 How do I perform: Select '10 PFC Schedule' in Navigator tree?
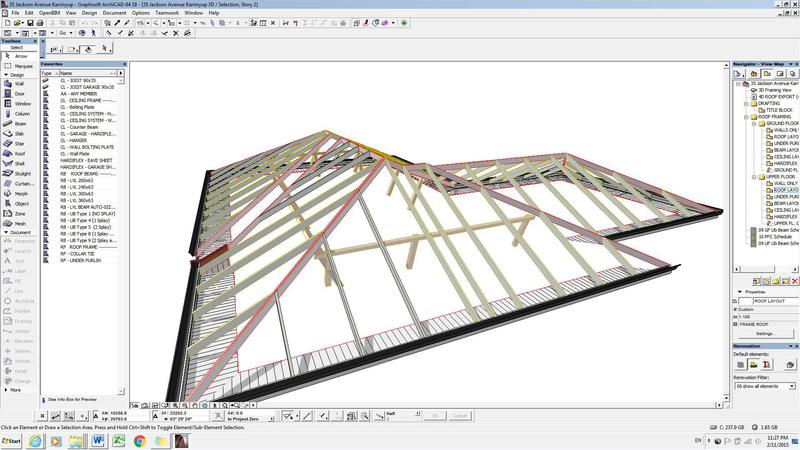(x=775, y=237)
